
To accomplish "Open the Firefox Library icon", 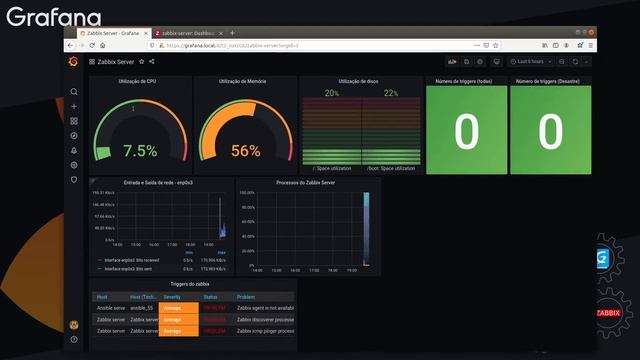I will [545, 45].
